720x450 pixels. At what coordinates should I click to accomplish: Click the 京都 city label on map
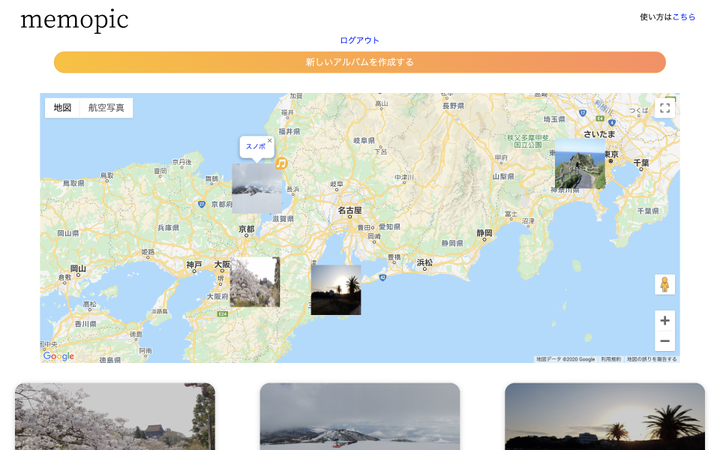(247, 229)
